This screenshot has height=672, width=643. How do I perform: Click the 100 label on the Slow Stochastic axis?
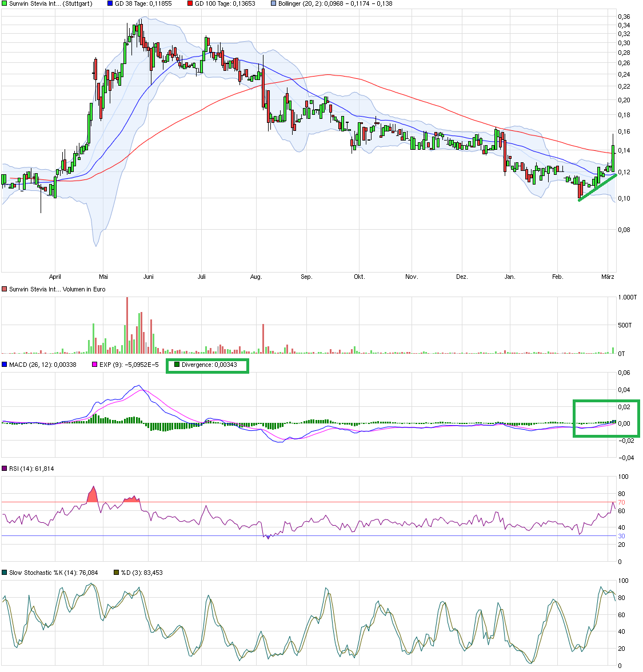(x=623, y=581)
